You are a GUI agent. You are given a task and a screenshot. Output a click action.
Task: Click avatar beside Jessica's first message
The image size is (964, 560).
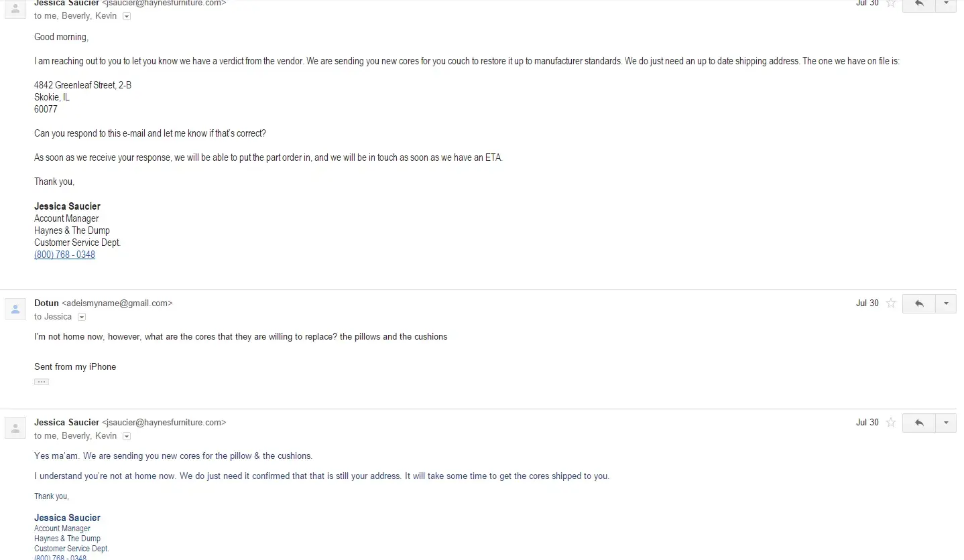(x=15, y=9)
